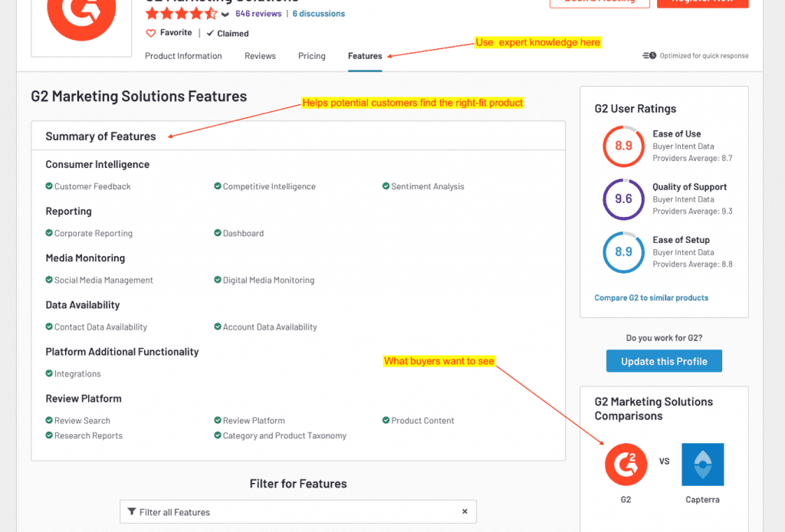This screenshot has height=532, width=785.
Task: Click the Media Monitoring heading
Action: (x=85, y=258)
